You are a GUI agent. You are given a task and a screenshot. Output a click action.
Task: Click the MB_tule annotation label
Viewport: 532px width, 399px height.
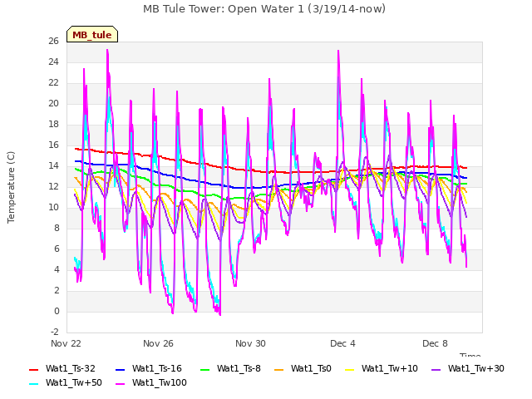92,34
